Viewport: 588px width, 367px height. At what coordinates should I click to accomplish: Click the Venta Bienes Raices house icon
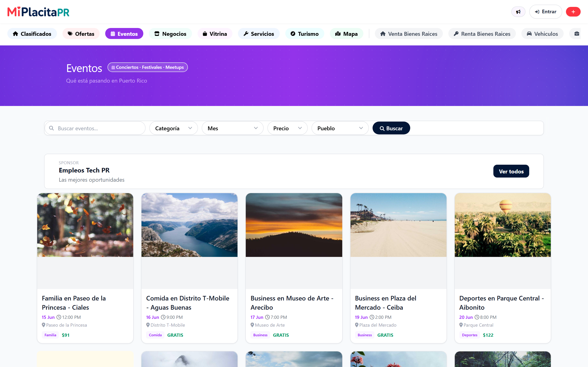click(x=383, y=34)
